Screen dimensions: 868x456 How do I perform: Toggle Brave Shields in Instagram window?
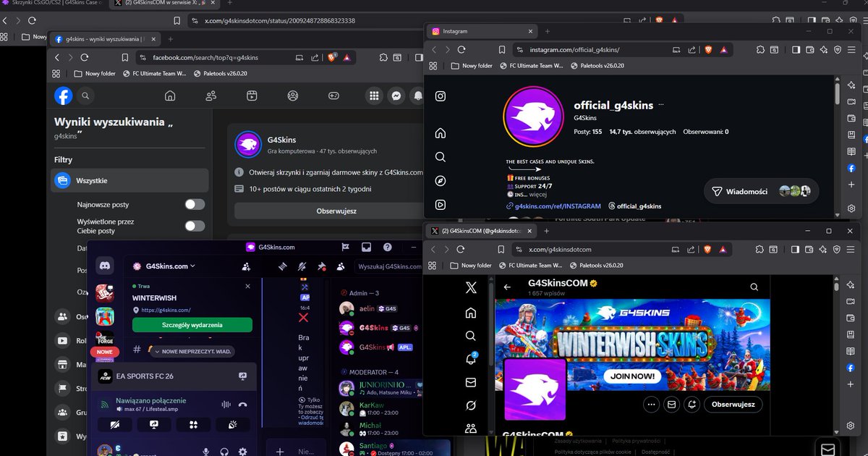pyautogui.click(x=707, y=50)
